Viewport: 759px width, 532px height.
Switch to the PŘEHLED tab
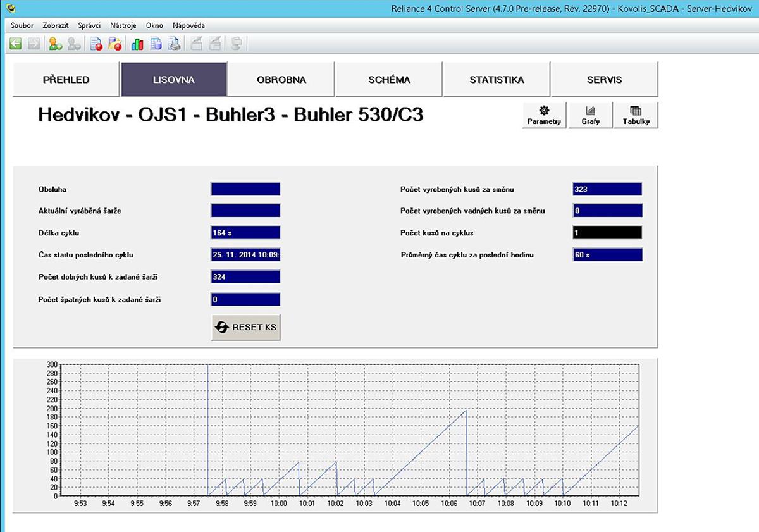[x=66, y=80]
